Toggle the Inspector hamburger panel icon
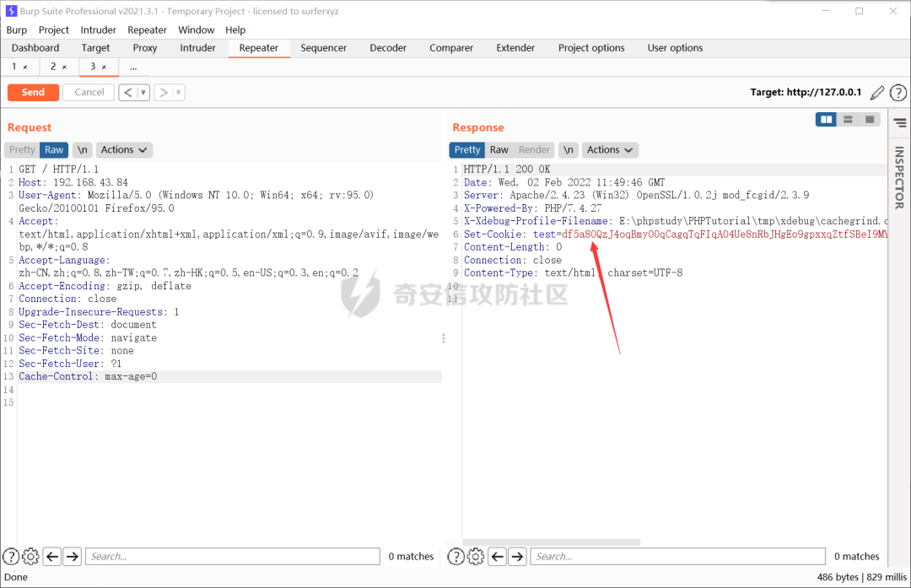 pos(900,123)
